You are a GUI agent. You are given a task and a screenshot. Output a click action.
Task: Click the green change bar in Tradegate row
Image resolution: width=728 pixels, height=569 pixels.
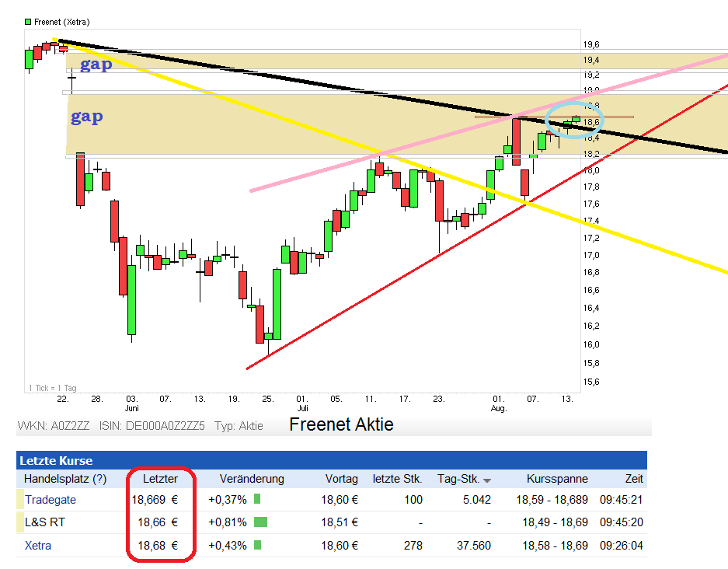(x=257, y=499)
